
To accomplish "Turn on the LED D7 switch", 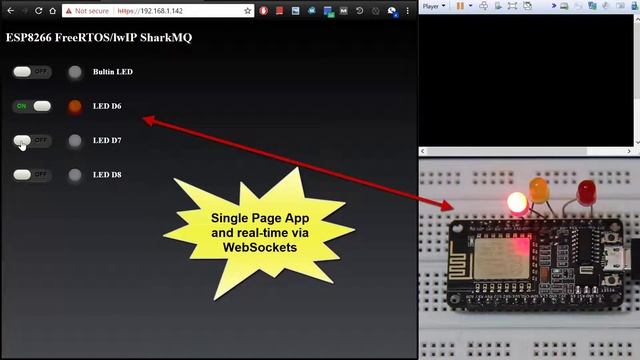I will (x=32, y=140).
